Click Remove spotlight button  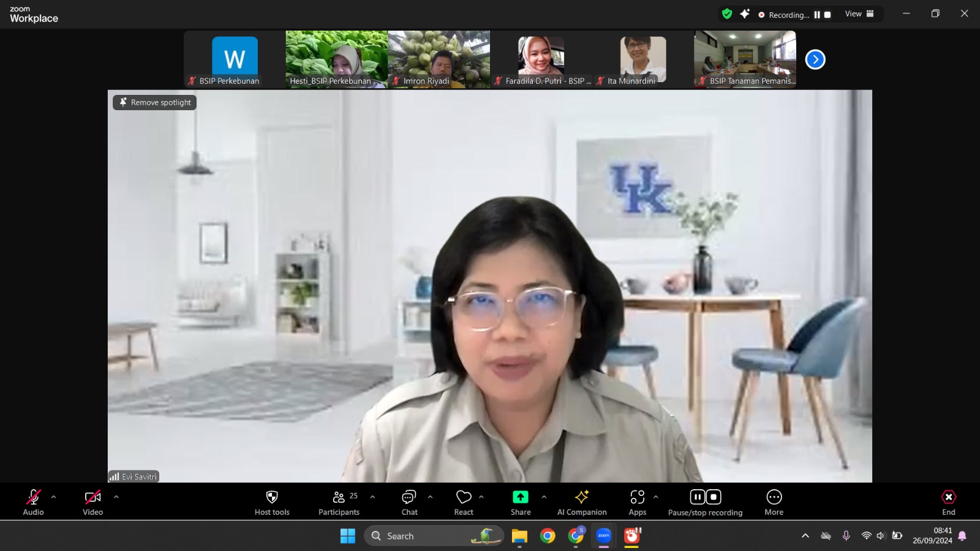pyautogui.click(x=155, y=102)
